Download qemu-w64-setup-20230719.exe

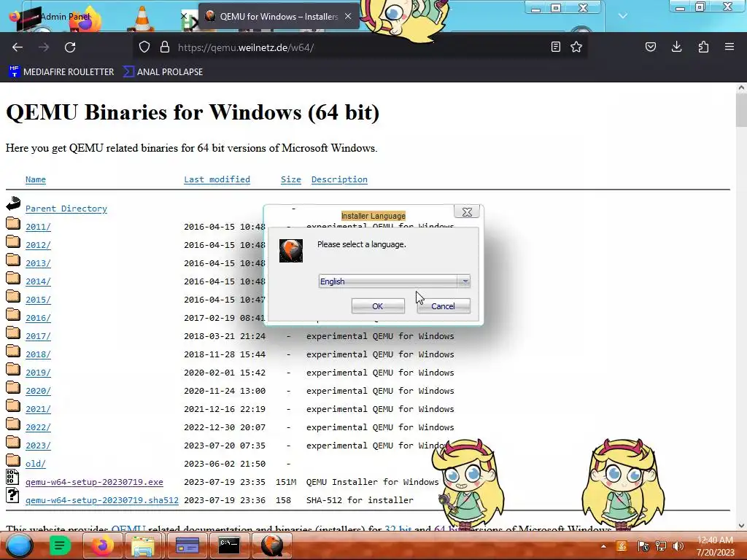[x=94, y=482]
